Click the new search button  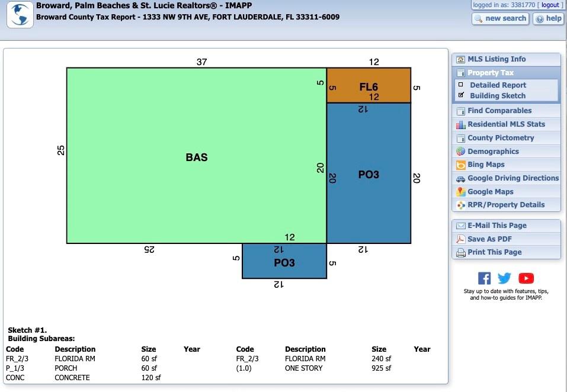tap(501, 18)
